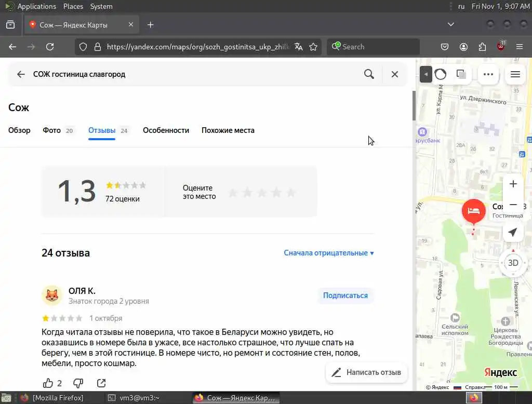Zoom out the map with minus
Screen dimensions: 532x404
(513, 205)
